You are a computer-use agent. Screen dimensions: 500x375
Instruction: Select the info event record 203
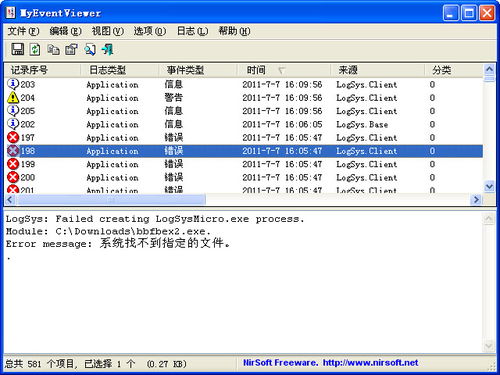coord(244,84)
